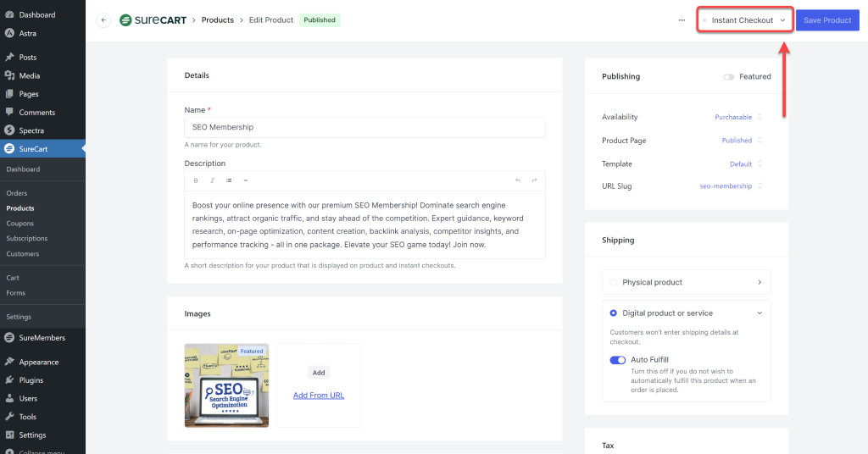Click the Tools wrench icon
Image resolution: width=868 pixels, height=454 pixels.
tap(9, 417)
